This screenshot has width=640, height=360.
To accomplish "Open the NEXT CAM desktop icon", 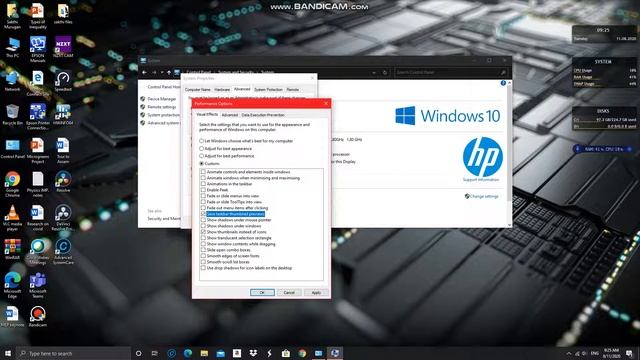I will click(63, 47).
